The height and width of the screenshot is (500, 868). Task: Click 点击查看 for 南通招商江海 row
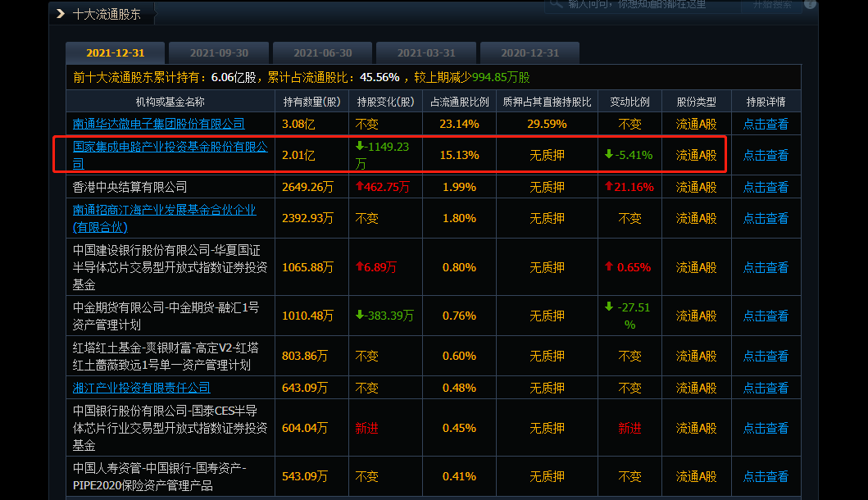[766, 219]
